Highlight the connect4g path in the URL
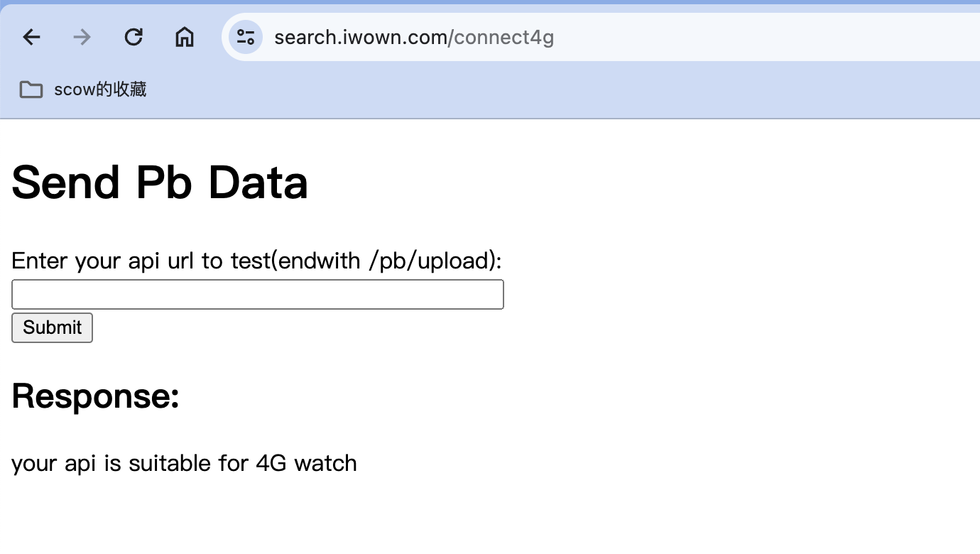This screenshot has width=980, height=554. click(x=506, y=38)
